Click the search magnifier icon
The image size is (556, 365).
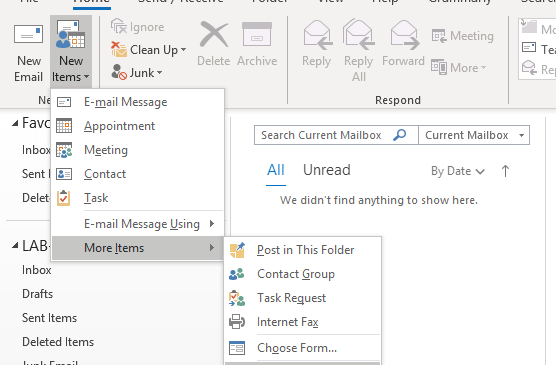[x=400, y=135]
